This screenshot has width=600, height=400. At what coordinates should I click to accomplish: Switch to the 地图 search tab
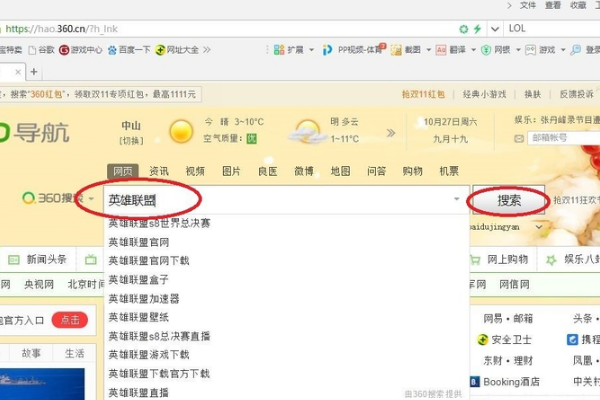tap(340, 171)
